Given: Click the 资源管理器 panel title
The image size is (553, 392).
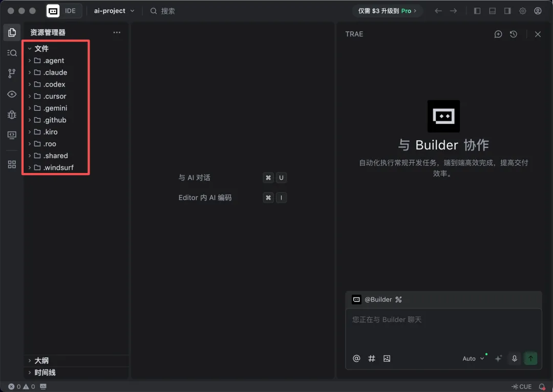Looking at the screenshot, I should tap(48, 32).
